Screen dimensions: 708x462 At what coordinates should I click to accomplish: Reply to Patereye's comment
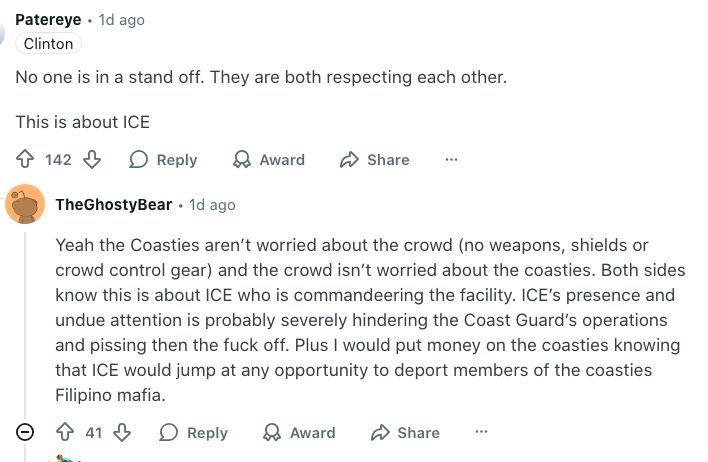tap(164, 160)
